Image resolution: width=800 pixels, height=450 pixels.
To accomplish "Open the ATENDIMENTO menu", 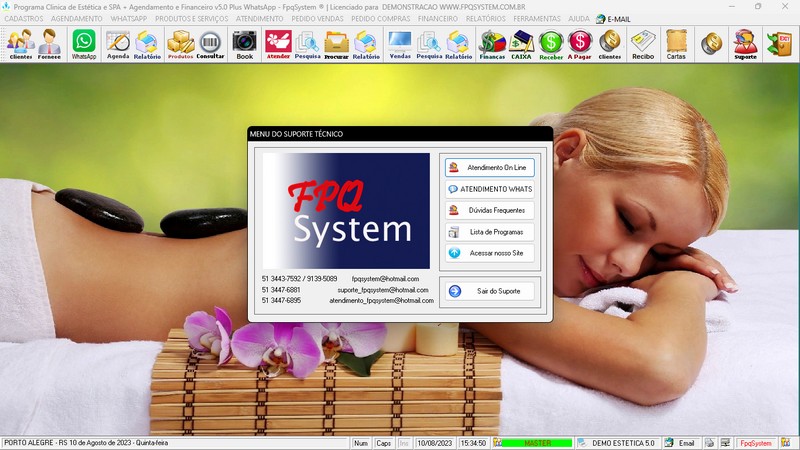I will [x=260, y=18].
